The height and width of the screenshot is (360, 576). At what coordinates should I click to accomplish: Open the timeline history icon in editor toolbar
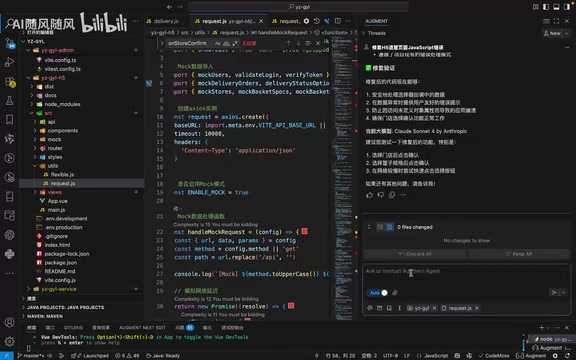click(x=317, y=21)
